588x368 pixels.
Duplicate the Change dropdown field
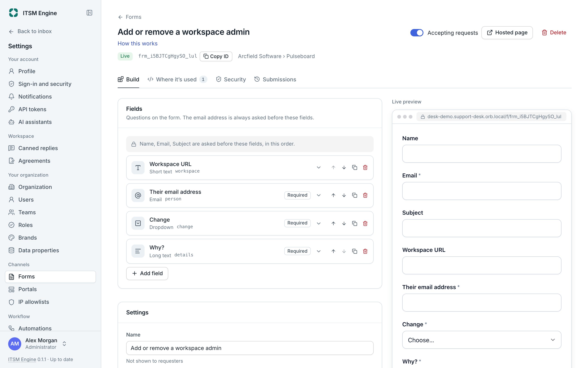354,223
